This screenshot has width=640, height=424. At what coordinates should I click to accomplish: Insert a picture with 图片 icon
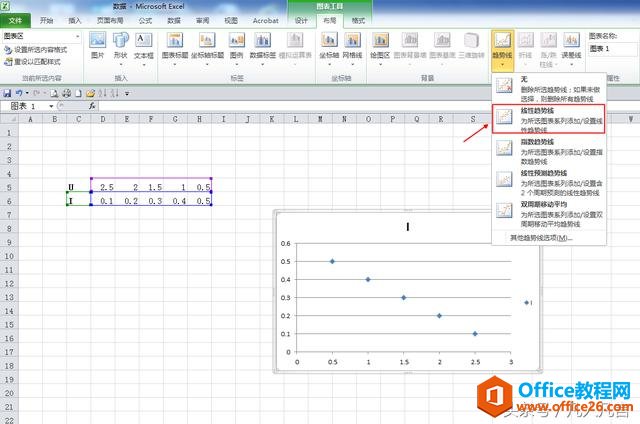(x=98, y=46)
